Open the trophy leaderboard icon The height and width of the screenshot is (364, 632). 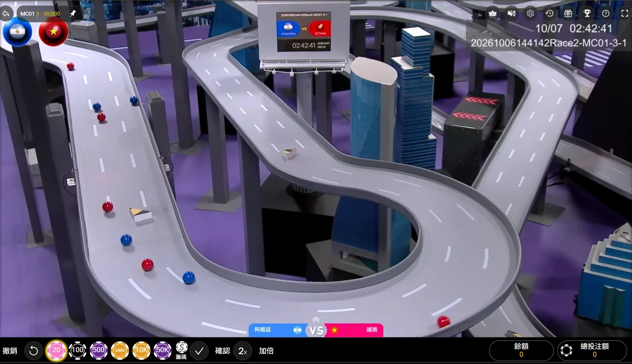(x=587, y=13)
